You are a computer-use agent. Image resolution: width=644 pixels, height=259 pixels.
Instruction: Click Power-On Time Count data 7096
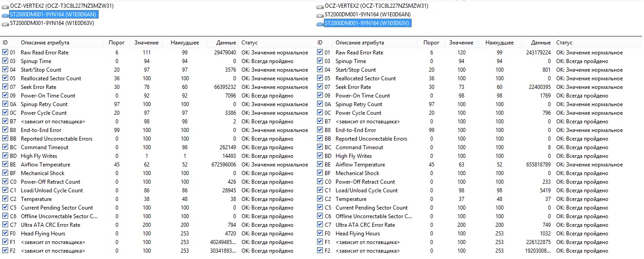pos(230,96)
